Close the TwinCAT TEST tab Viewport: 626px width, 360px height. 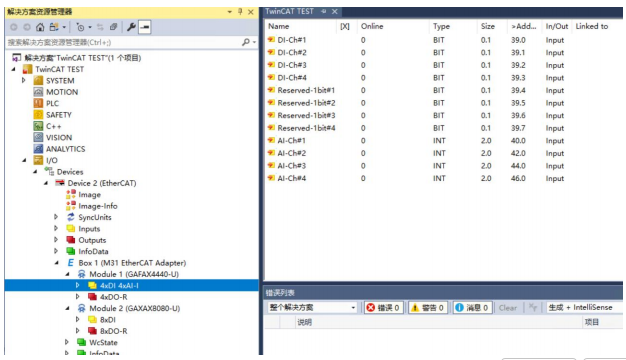click(x=335, y=12)
